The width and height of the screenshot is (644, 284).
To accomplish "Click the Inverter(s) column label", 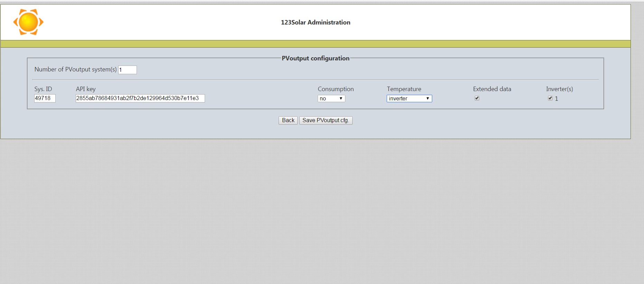I will coord(560,89).
